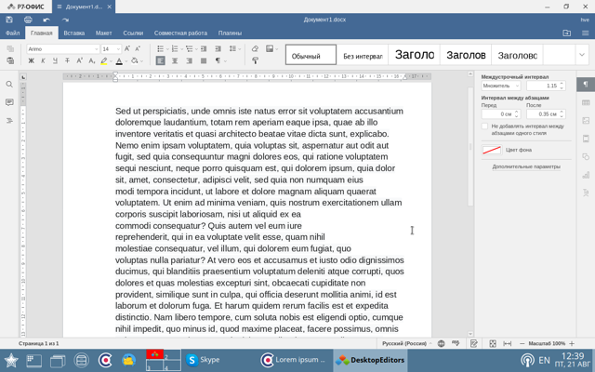This screenshot has width=595, height=372.
Task: Zoom out with the minus button
Action: 522,344
